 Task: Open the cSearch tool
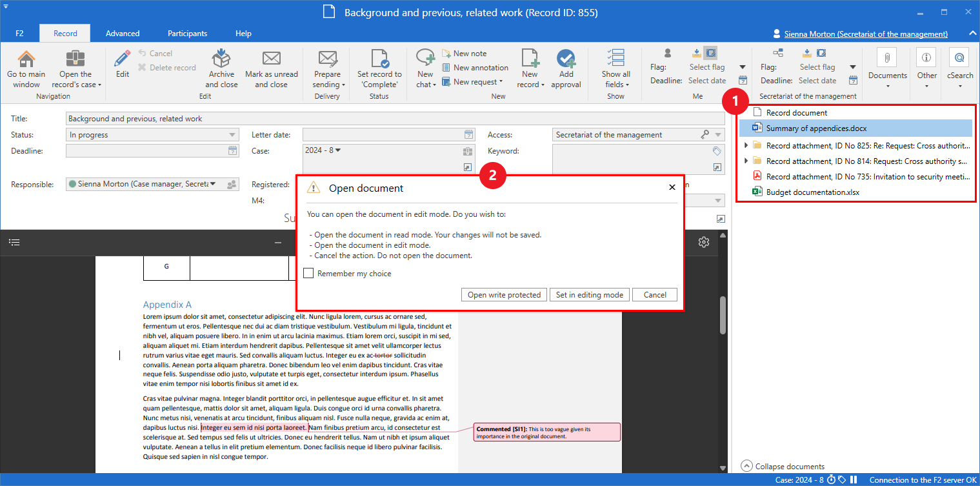959,59
